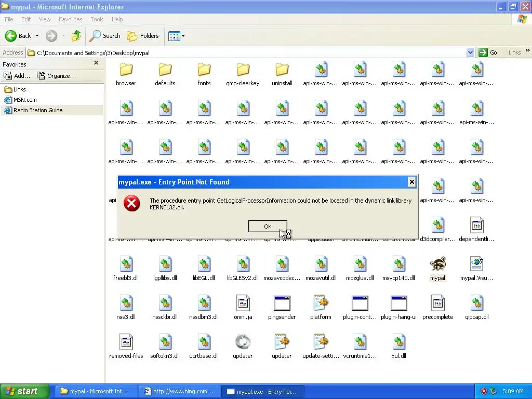
Task: Select the mypal.Visu... manifest file
Action: [x=477, y=269]
